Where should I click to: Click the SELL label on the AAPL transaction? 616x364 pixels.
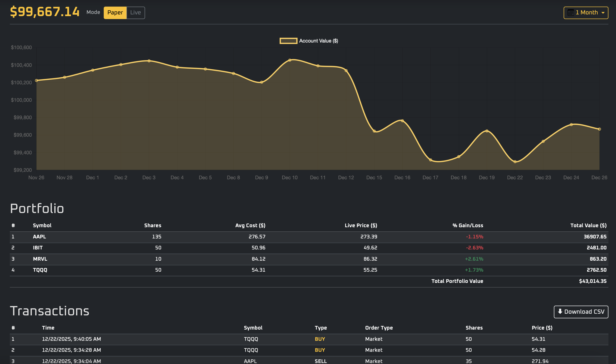(x=320, y=361)
